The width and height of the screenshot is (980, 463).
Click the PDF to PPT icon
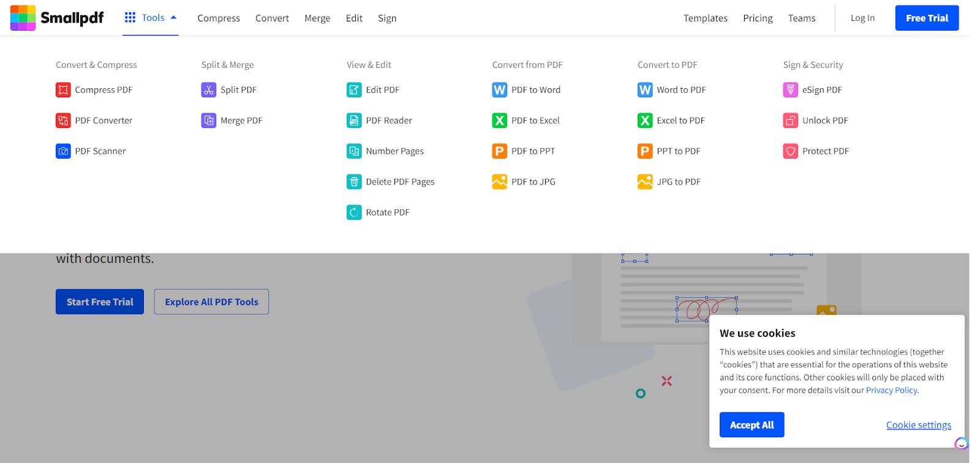[500, 151]
